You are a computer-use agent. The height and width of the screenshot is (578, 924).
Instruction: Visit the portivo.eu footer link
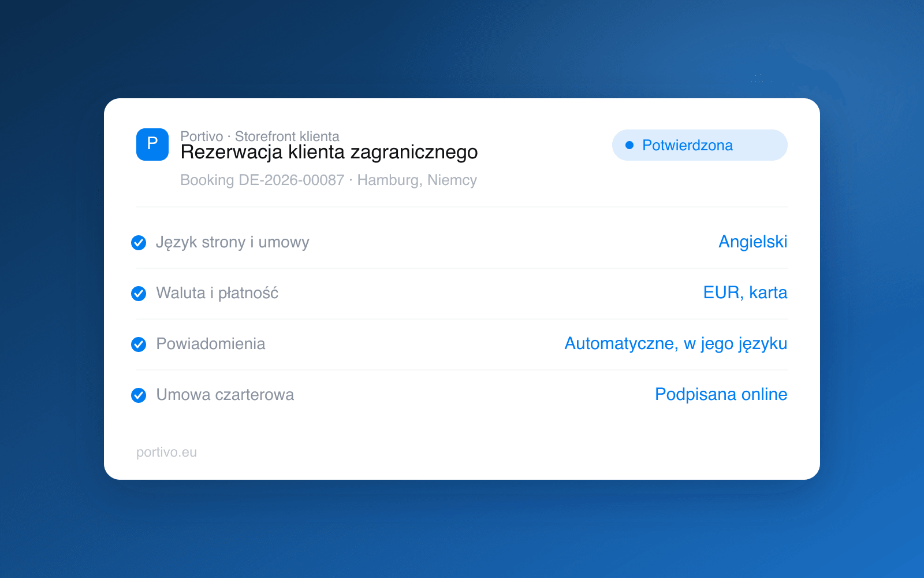(166, 452)
